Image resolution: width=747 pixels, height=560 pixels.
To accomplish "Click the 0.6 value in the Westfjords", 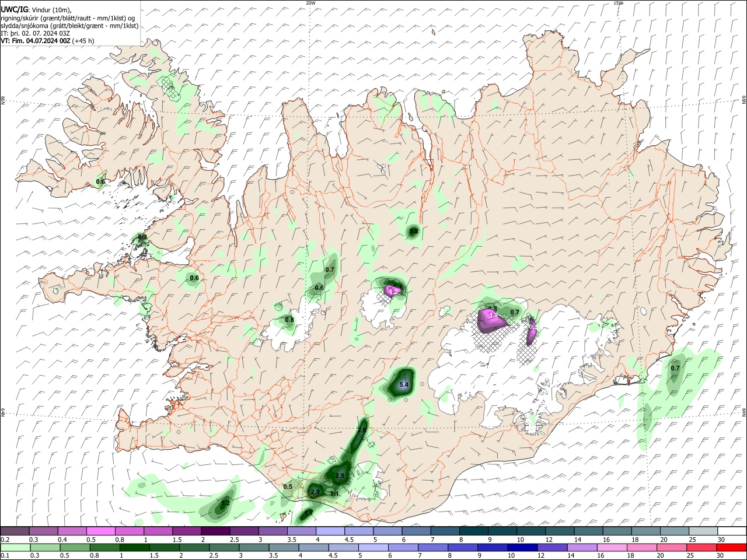I will coord(100,181).
